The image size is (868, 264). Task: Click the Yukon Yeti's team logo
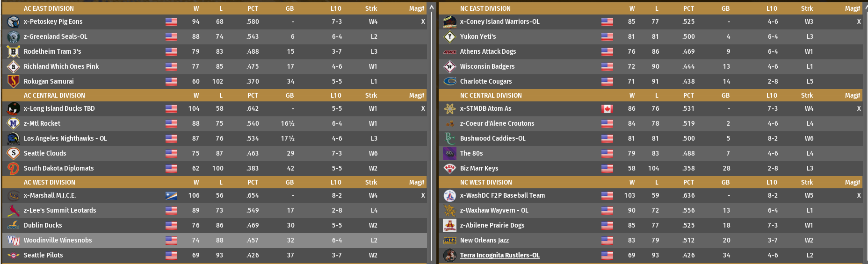point(449,37)
